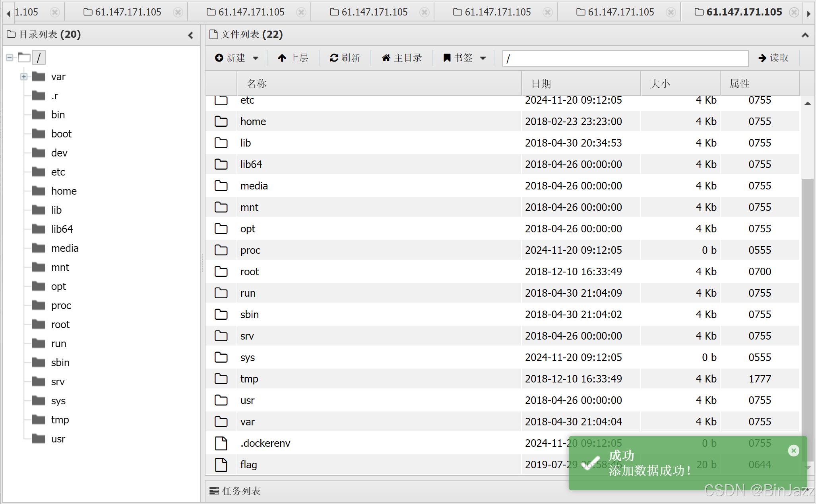Close the green success notification

click(793, 450)
